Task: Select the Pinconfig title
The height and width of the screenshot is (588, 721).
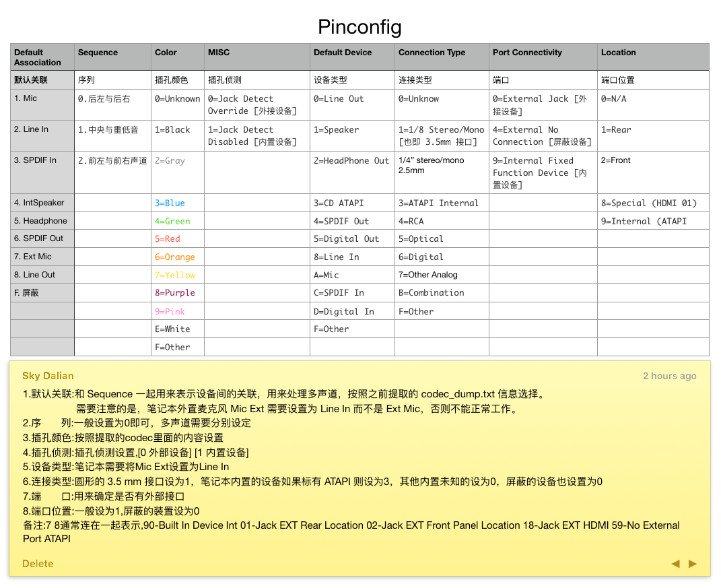Action: (x=359, y=27)
